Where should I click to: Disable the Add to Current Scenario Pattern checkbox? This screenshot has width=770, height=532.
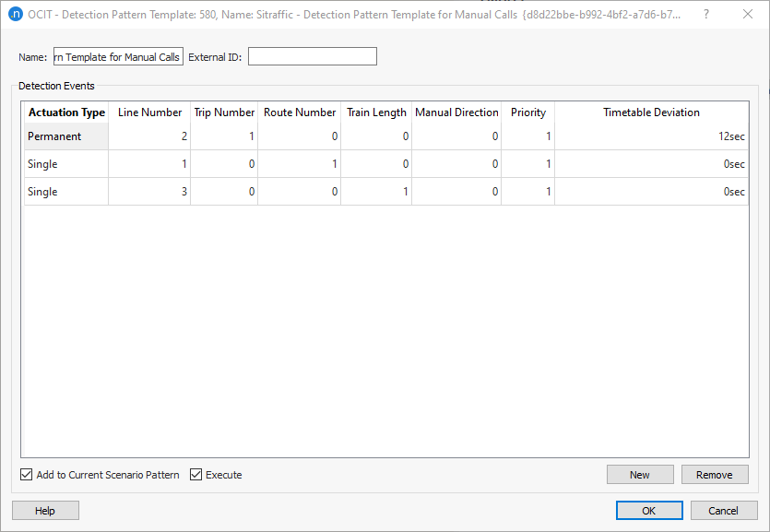(26, 474)
